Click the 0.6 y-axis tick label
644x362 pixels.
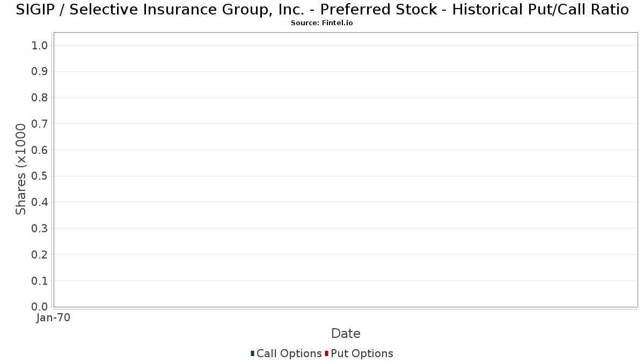(x=40, y=150)
